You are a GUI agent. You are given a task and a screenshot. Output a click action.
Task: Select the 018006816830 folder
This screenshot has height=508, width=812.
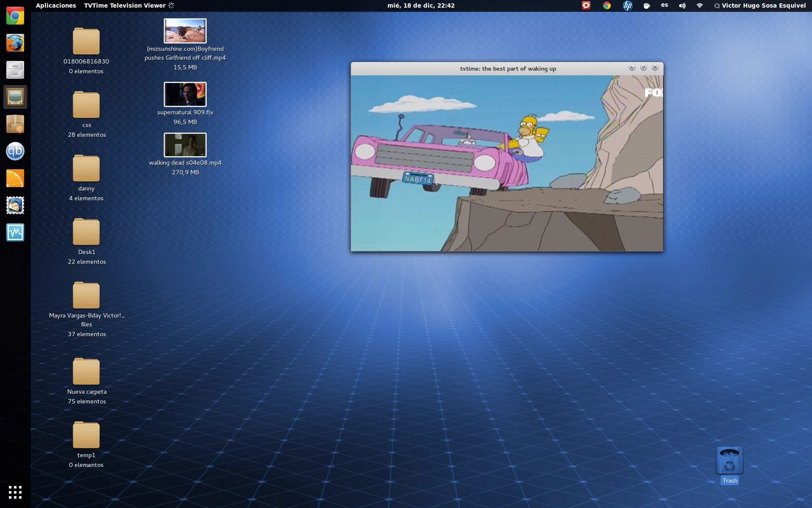(86, 41)
